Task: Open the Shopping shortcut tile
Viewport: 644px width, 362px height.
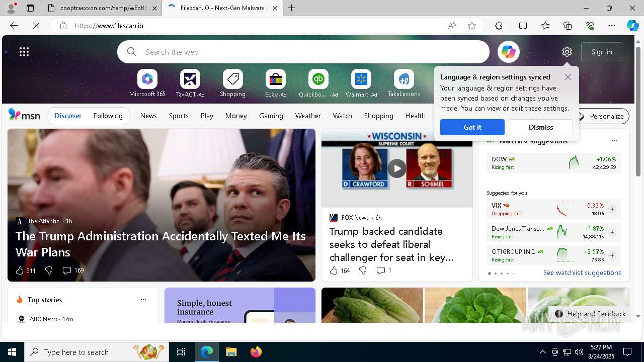Action: (x=233, y=83)
